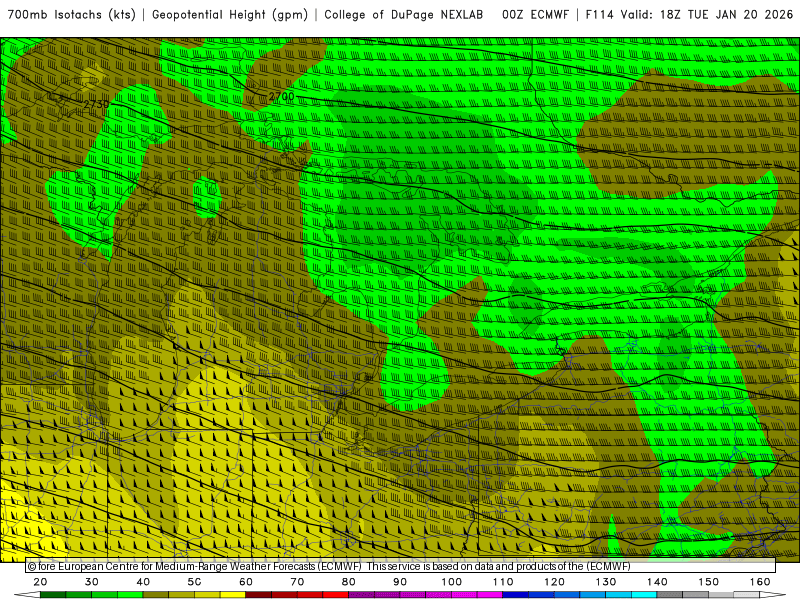Click the '700mb Isotachs (kts)' title text
The width and height of the screenshot is (800, 600).
72,15
